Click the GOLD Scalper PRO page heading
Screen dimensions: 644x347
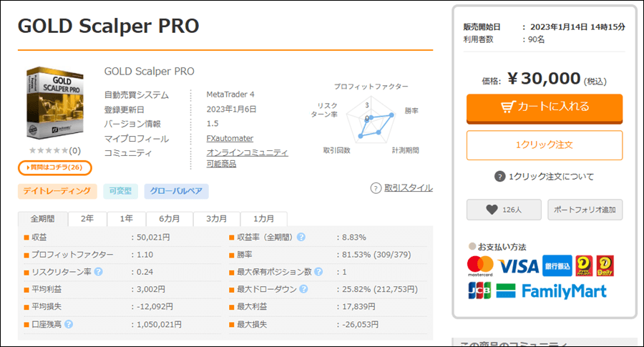coord(109,26)
